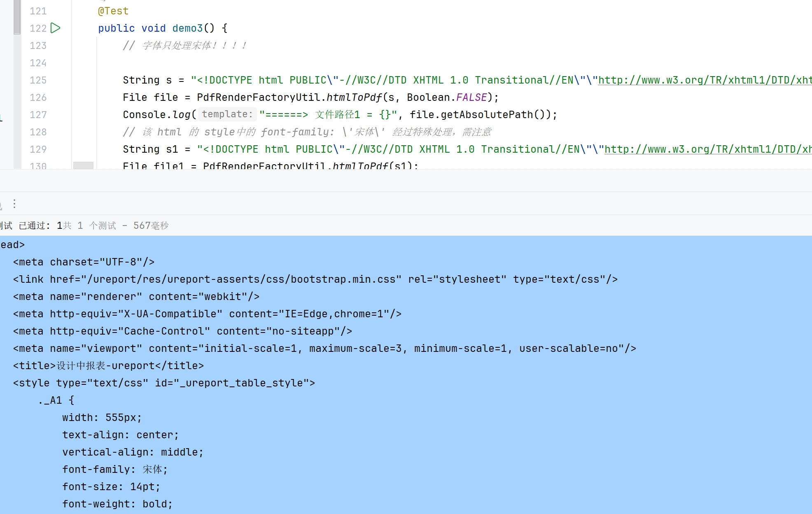Screen dimensions: 812x514
Task: Click the title line in console output
Action: [108, 366]
